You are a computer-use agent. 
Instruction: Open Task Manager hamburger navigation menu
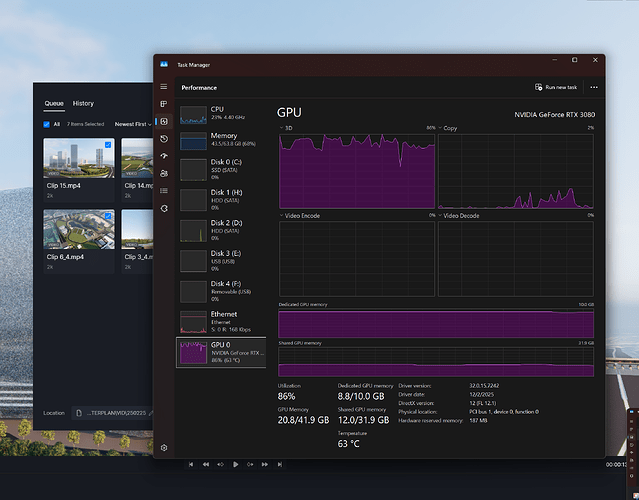point(164,87)
